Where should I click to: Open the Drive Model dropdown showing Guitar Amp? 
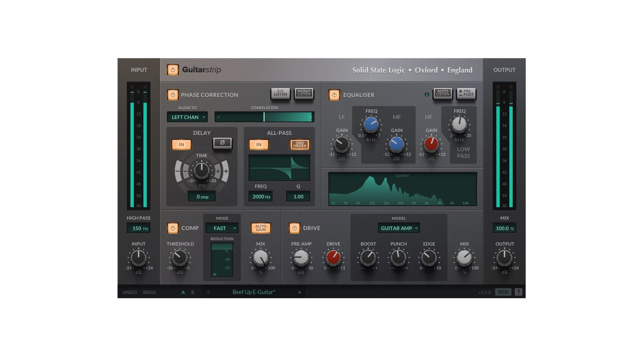click(398, 228)
